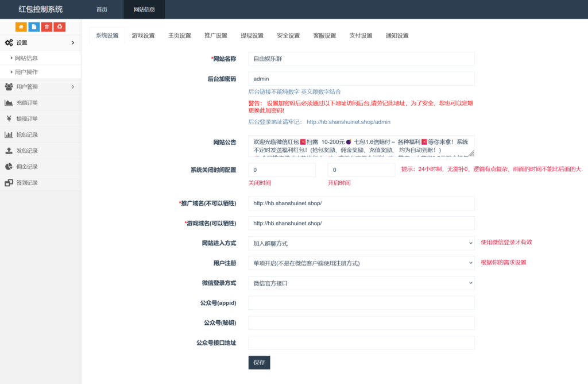Screen dimensions: 588x384
Task: Expand the 用户管理 sidebar section
Action: 34,87
